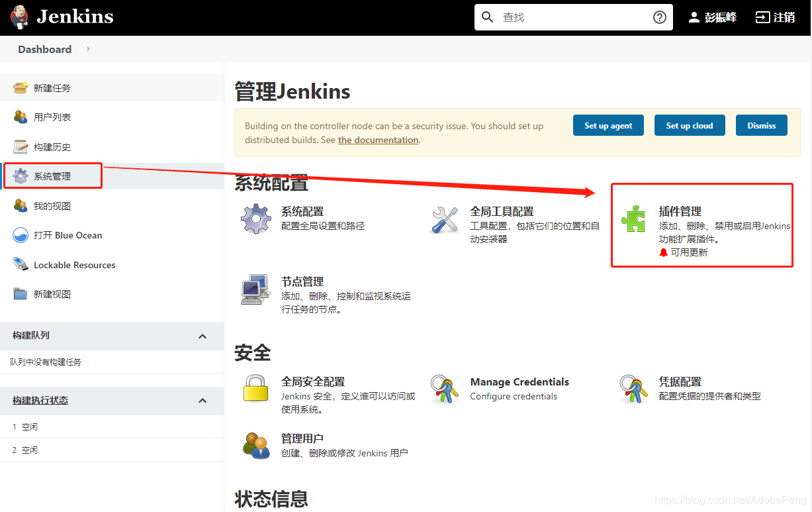Open the 全局安全配置 title link
812x512 pixels.
coord(313,382)
